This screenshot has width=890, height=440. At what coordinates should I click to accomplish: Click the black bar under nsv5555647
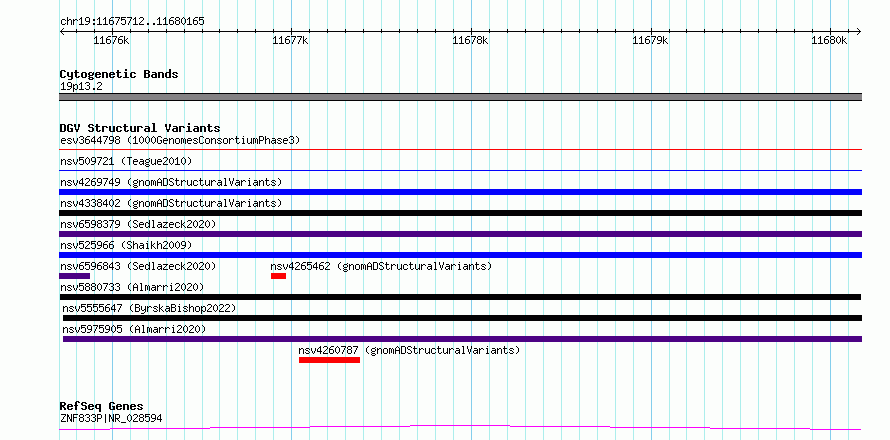click(462, 318)
